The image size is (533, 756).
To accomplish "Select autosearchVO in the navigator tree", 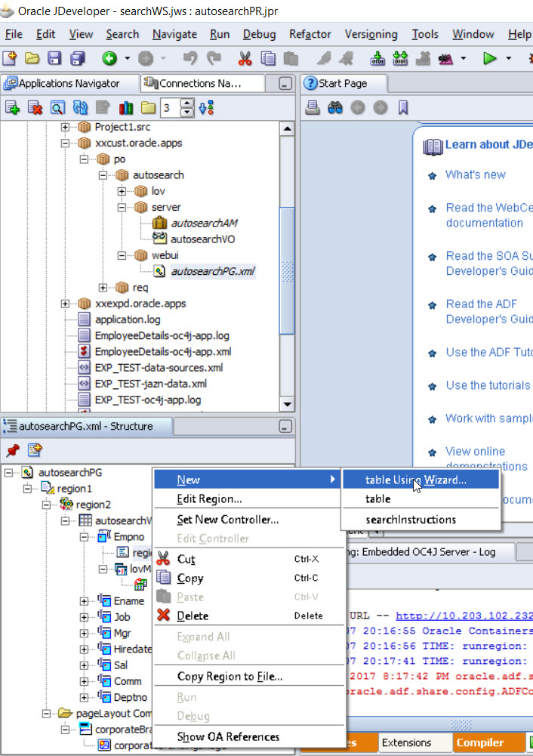I will 202,239.
